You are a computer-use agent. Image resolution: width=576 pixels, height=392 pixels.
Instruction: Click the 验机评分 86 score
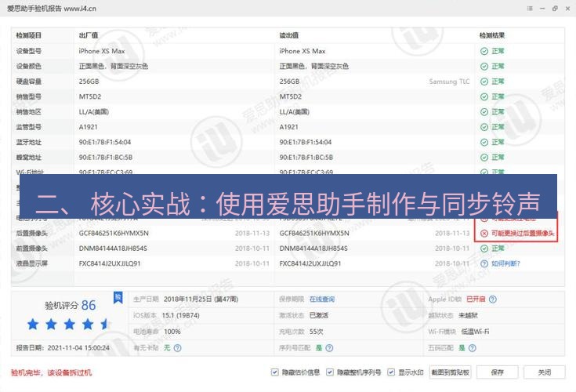(x=71, y=305)
